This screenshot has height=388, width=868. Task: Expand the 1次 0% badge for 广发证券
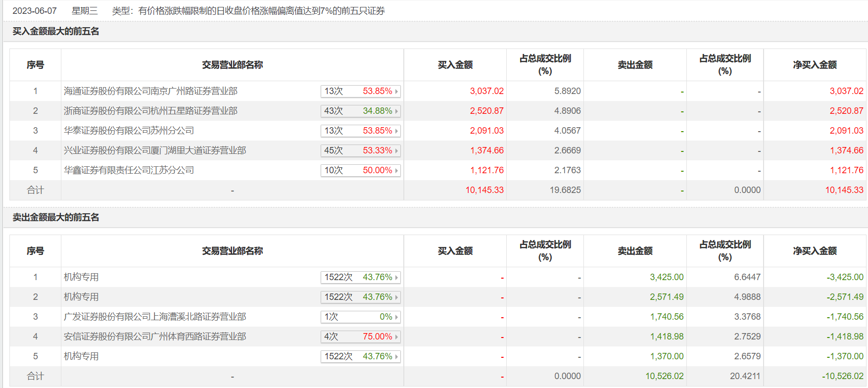point(361,317)
